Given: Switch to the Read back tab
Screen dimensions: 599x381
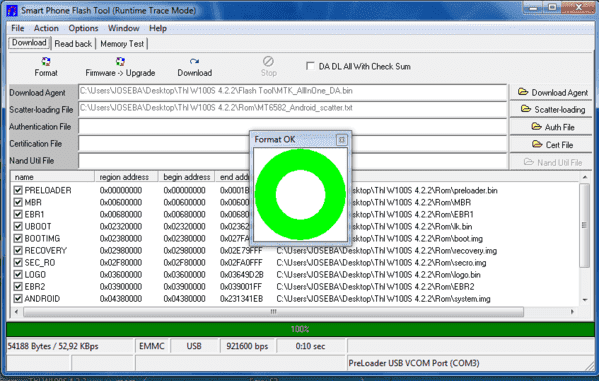Looking at the screenshot, I should pyautogui.click(x=73, y=44).
